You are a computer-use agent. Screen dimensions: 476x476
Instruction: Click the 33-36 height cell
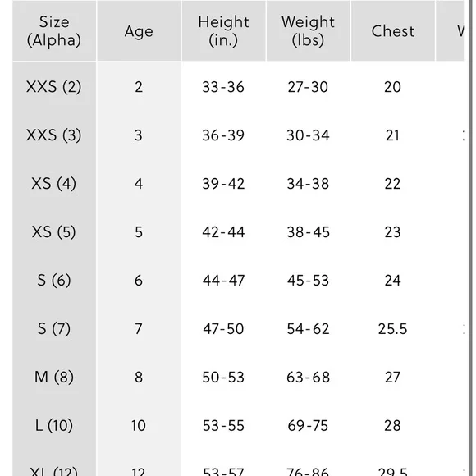[x=223, y=87]
